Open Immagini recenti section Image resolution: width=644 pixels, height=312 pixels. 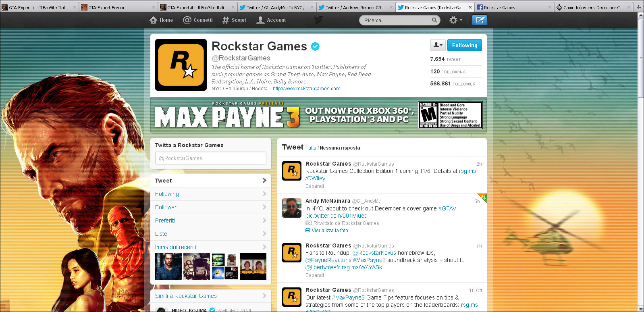(x=176, y=247)
